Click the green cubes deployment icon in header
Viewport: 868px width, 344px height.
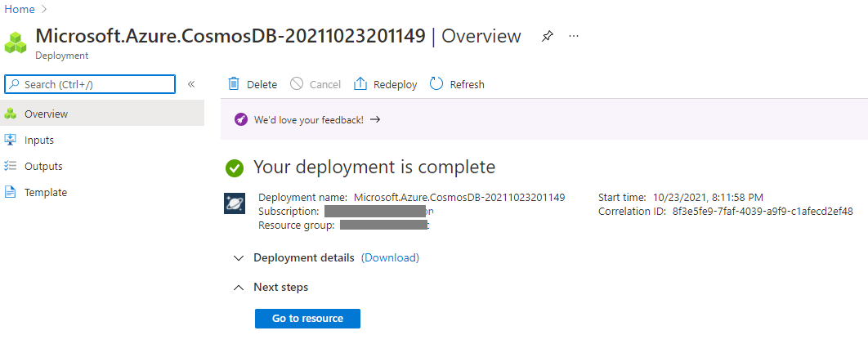(x=16, y=42)
